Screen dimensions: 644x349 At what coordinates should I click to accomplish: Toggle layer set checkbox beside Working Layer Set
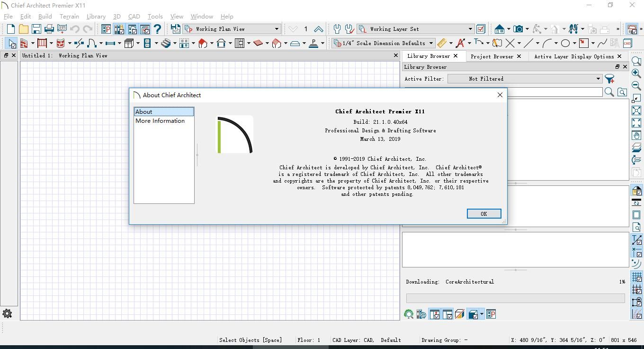click(481, 29)
